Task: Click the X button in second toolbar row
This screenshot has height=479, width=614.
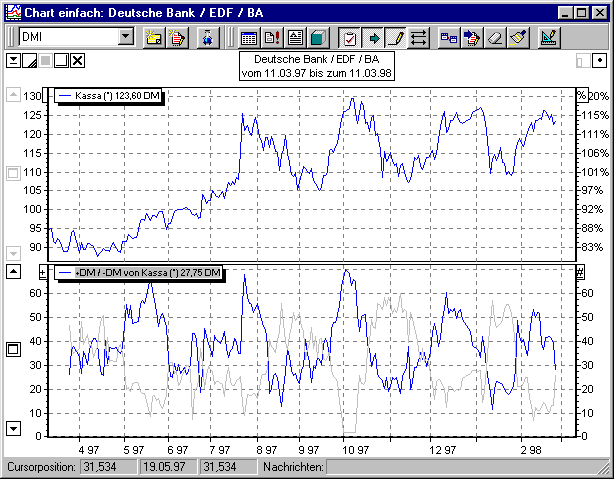Action: [78, 61]
